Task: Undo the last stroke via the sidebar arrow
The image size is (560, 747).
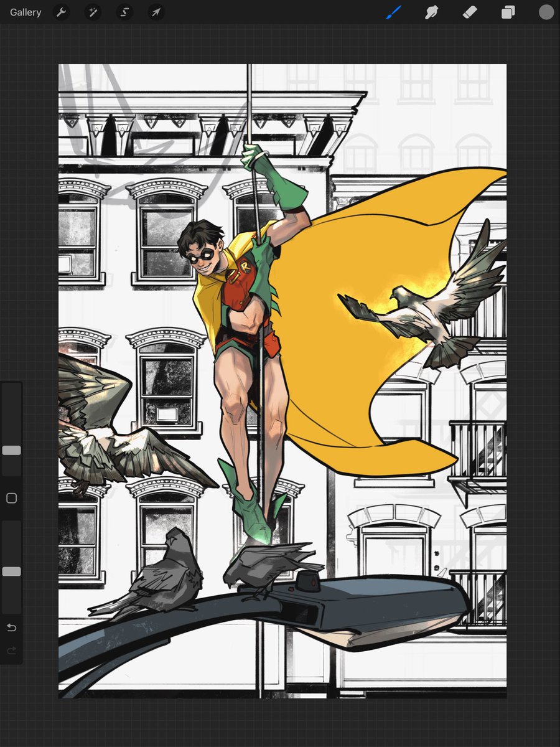Action: tap(11, 627)
